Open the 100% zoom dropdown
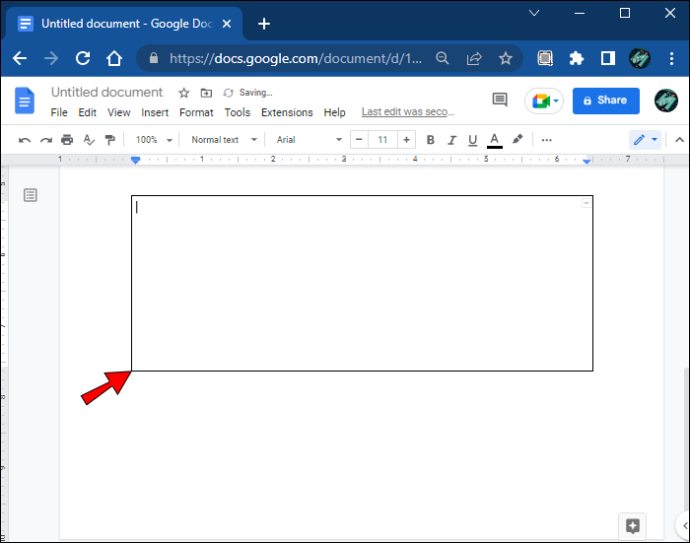 click(x=154, y=140)
